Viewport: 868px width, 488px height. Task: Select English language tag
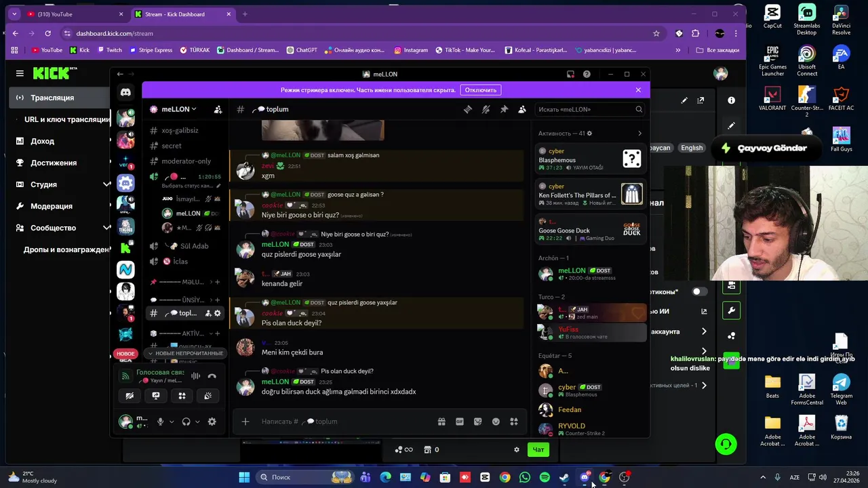692,148
